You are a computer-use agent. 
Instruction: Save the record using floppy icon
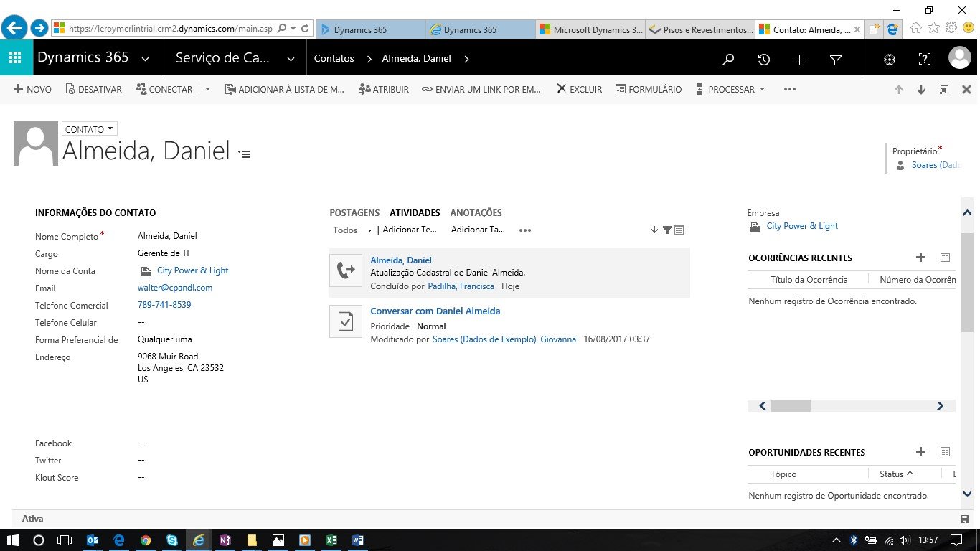[x=965, y=519]
